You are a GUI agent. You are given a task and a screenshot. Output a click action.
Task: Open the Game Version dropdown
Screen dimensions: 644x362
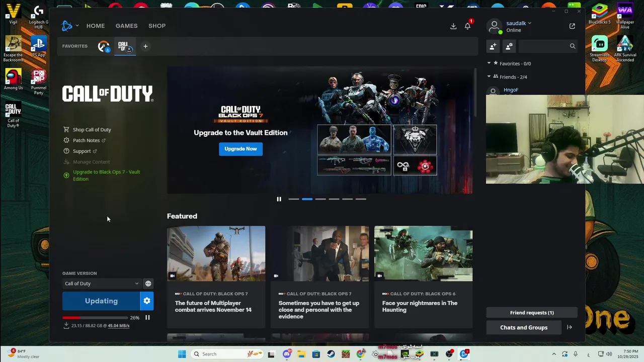(102, 284)
